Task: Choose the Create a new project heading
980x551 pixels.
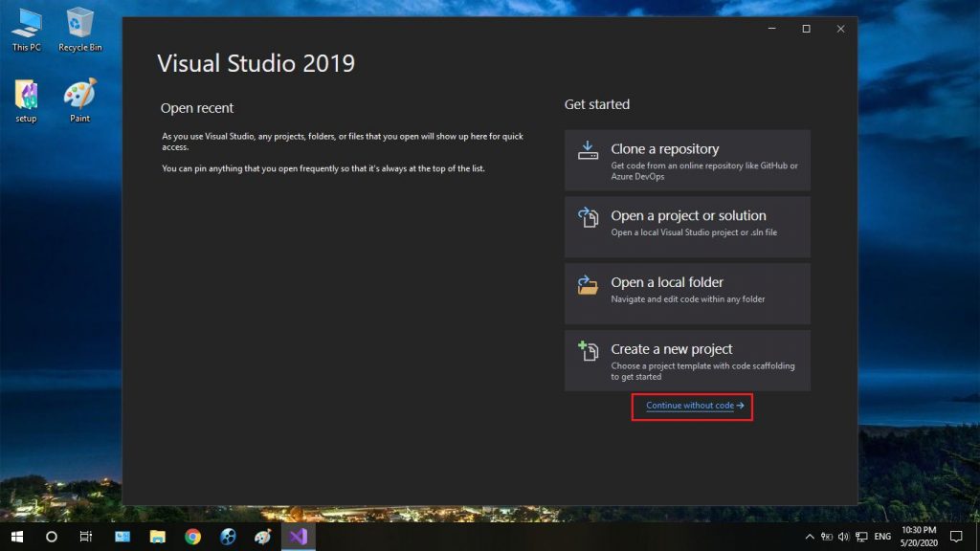Action: tap(671, 349)
